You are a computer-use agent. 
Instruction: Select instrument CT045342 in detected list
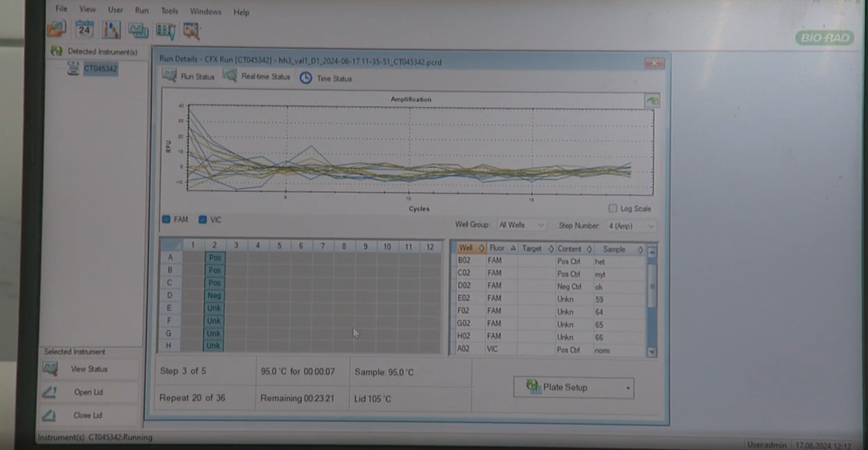(x=100, y=69)
